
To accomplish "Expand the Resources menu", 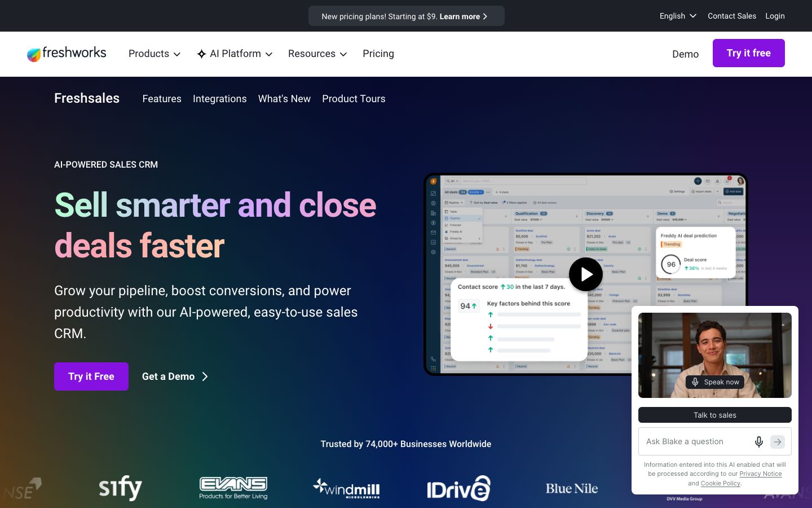I will coord(317,54).
